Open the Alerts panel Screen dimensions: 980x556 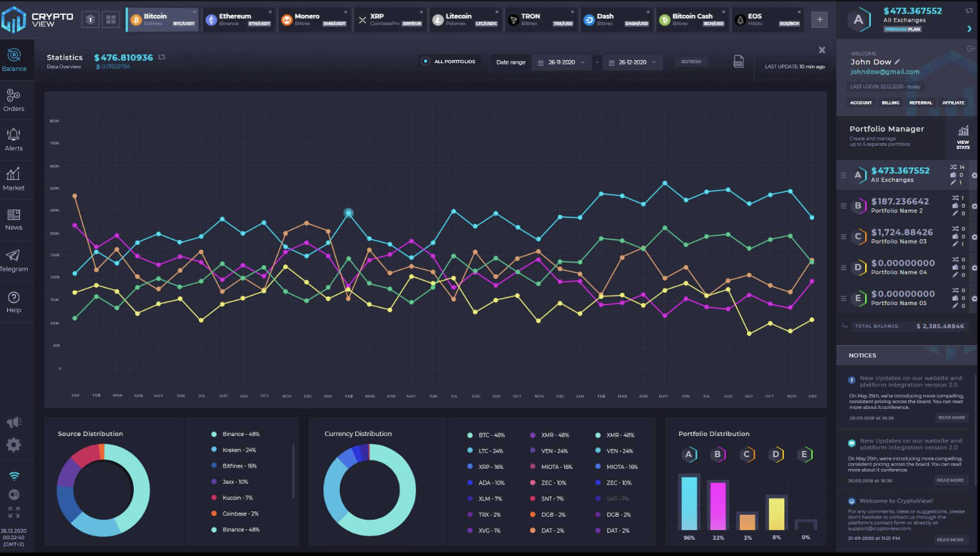click(x=14, y=139)
